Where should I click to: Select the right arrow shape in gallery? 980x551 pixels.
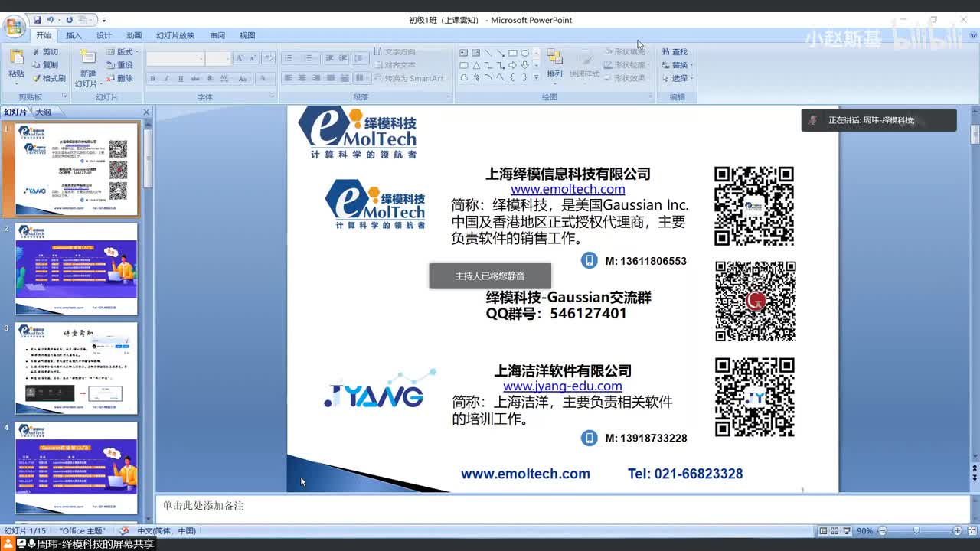[512, 65]
